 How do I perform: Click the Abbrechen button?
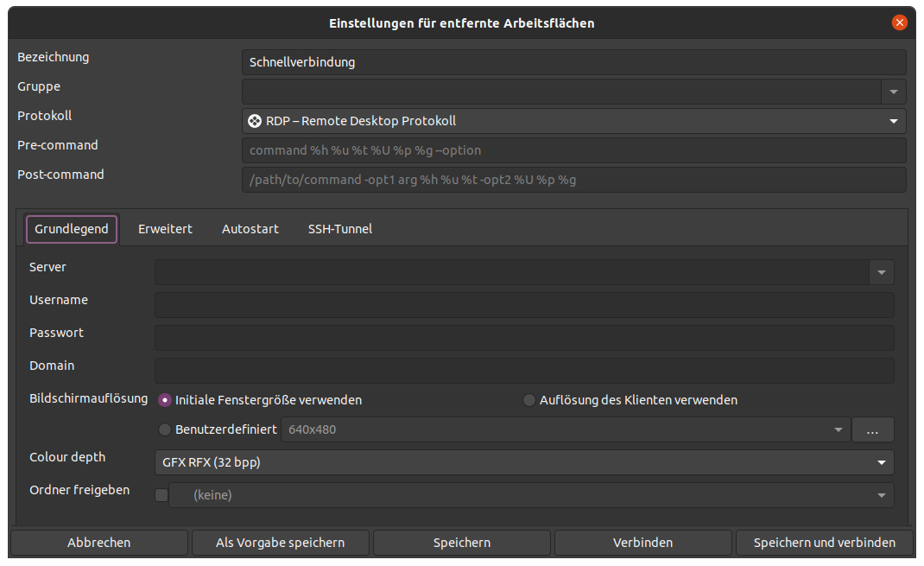point(99,543)
